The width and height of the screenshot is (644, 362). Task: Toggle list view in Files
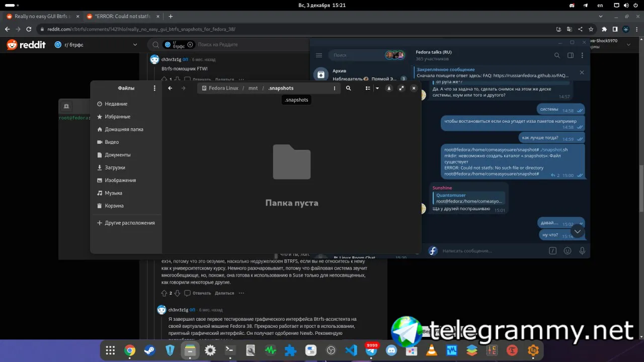[368, 88]
